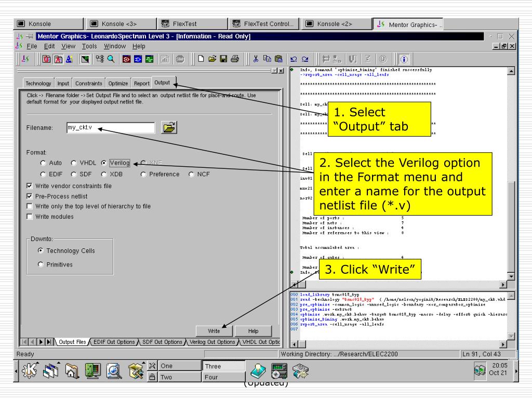The image size is (532, 399).
Task: Select the NCF format radio button
Action: (x=191, y=174)
